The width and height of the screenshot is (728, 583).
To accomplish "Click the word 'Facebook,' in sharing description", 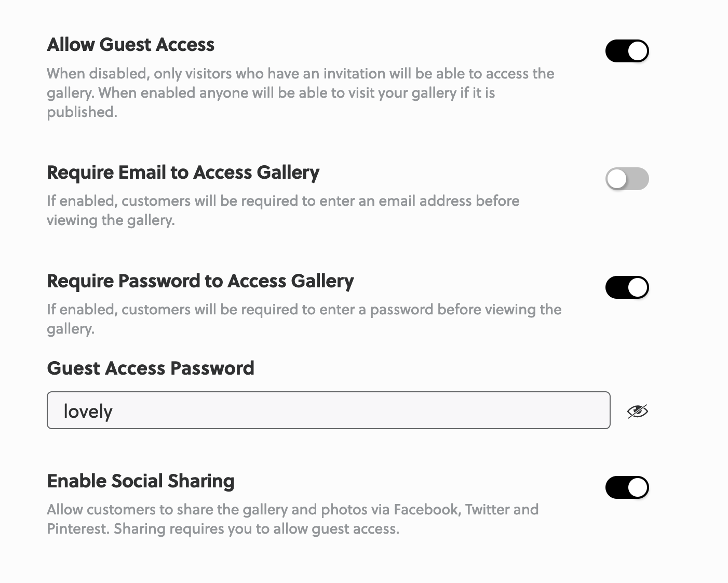I will click(427, 510).
